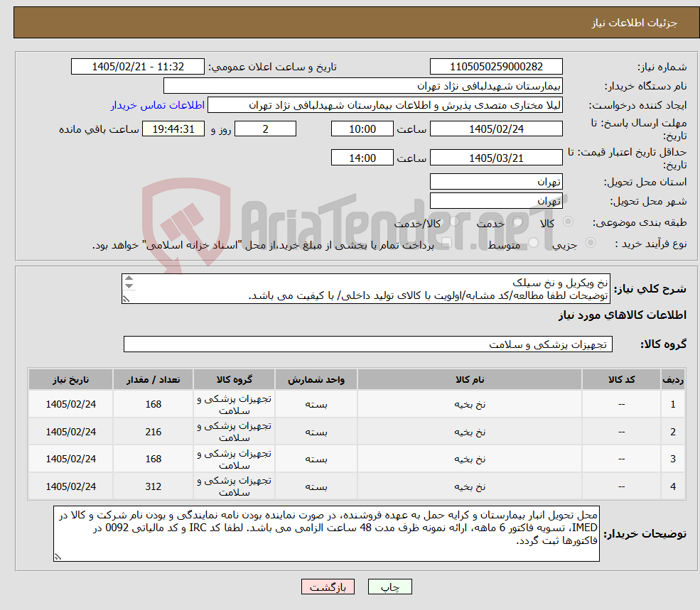Viewport: 700px width, 610px height.
Task: Click the تاریخ نیاز column header
Action: tap(70, 379)
